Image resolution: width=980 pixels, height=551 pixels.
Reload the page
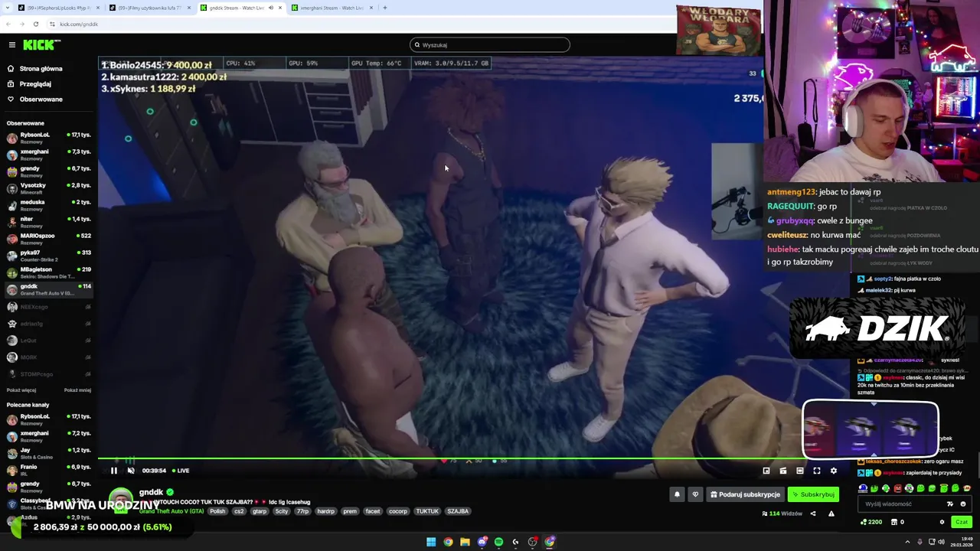click(35, 24)
